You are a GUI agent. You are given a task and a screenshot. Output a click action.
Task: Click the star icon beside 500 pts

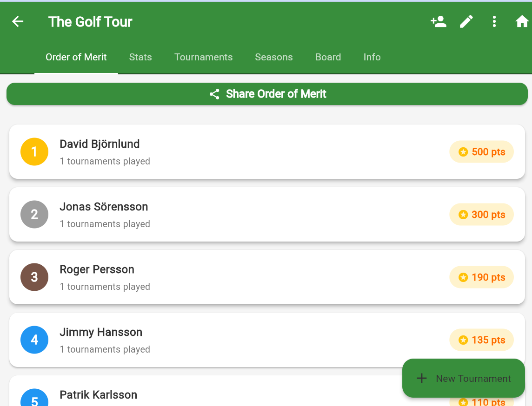pyautogui.click(x=462, y=151)
